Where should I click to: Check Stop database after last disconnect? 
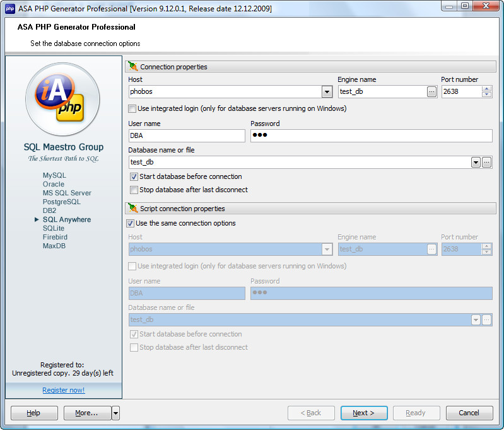tap(134, 190)
